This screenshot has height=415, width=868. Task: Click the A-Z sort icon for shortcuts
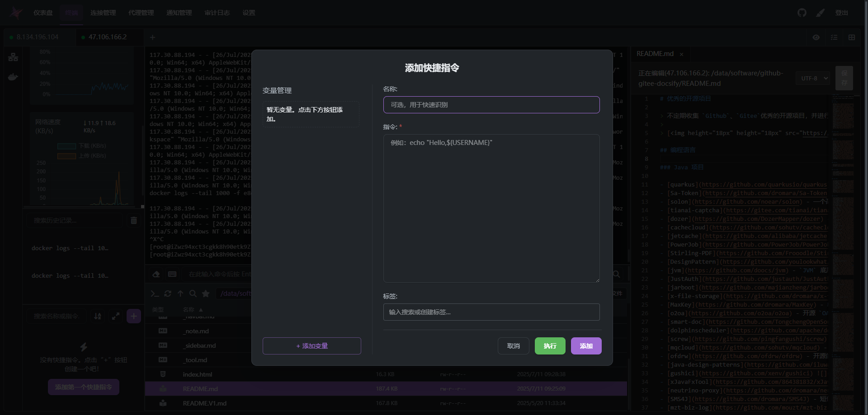(98, 316)
